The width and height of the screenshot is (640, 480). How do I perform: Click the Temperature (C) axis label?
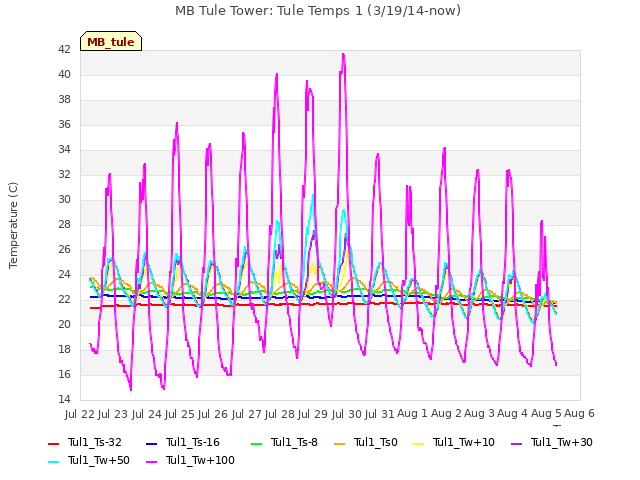(x=13, y=225)
